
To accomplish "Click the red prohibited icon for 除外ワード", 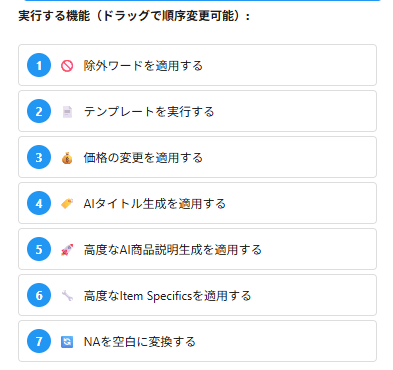I will [x=67, y=66].
